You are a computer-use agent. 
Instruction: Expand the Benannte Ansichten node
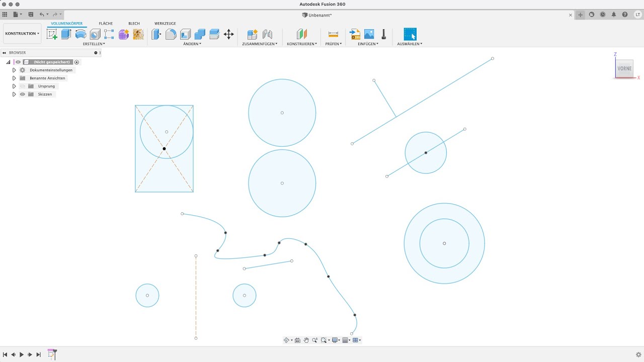click(x=14, y=78)
